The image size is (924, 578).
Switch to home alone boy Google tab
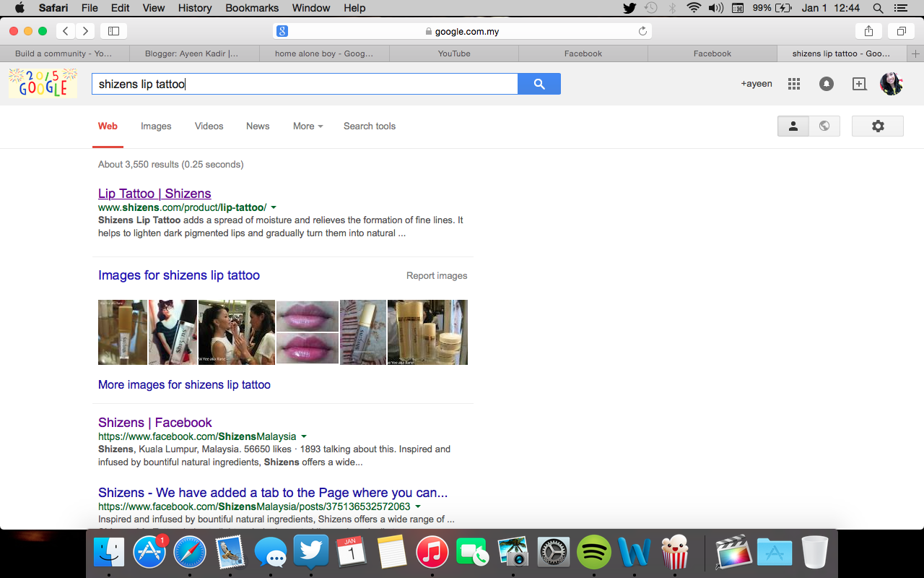tap(324, 53)
